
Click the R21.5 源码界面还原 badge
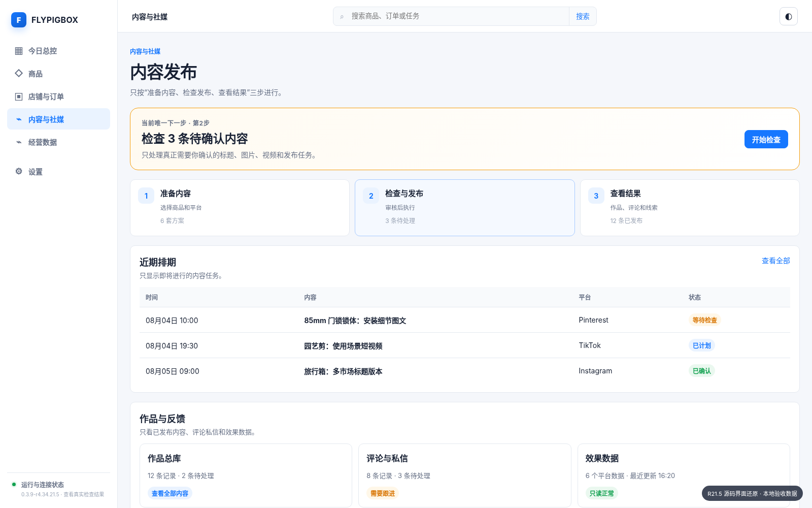752,493
